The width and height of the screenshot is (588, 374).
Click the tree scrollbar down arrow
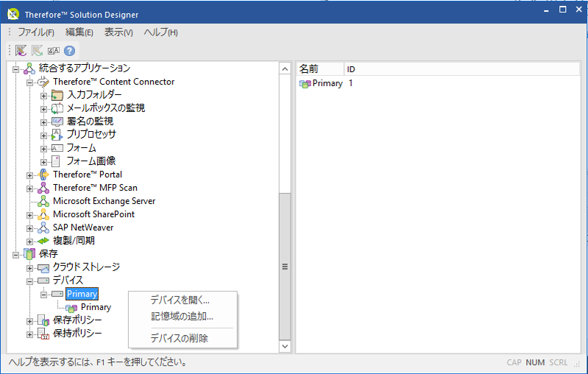click(x=285, y=346)
